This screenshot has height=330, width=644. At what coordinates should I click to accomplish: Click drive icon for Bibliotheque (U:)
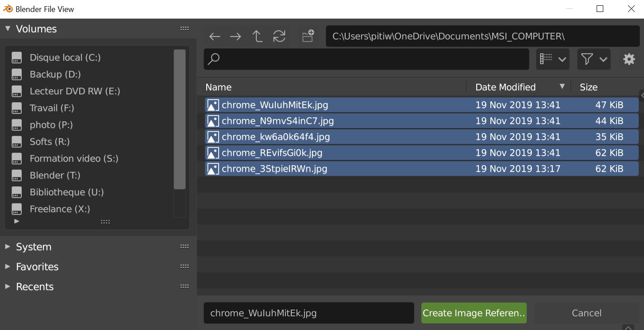tap(16, 192)
